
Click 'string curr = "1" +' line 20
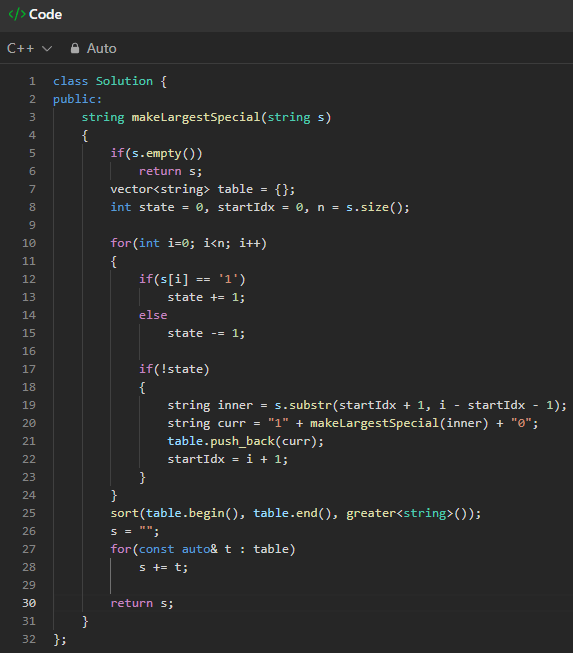pos(353,423)
